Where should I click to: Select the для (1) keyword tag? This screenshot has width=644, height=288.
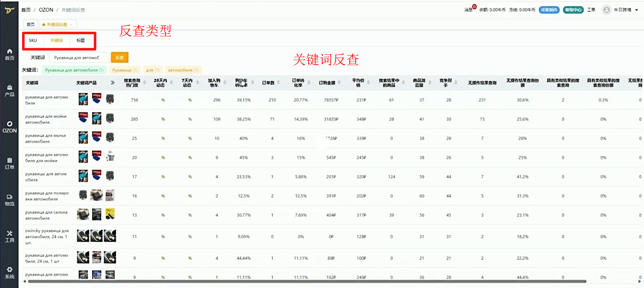[x=153, y=70]
